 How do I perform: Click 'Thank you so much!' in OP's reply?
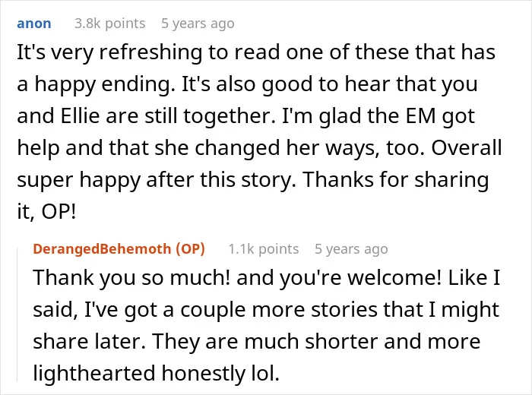point(131,278)
